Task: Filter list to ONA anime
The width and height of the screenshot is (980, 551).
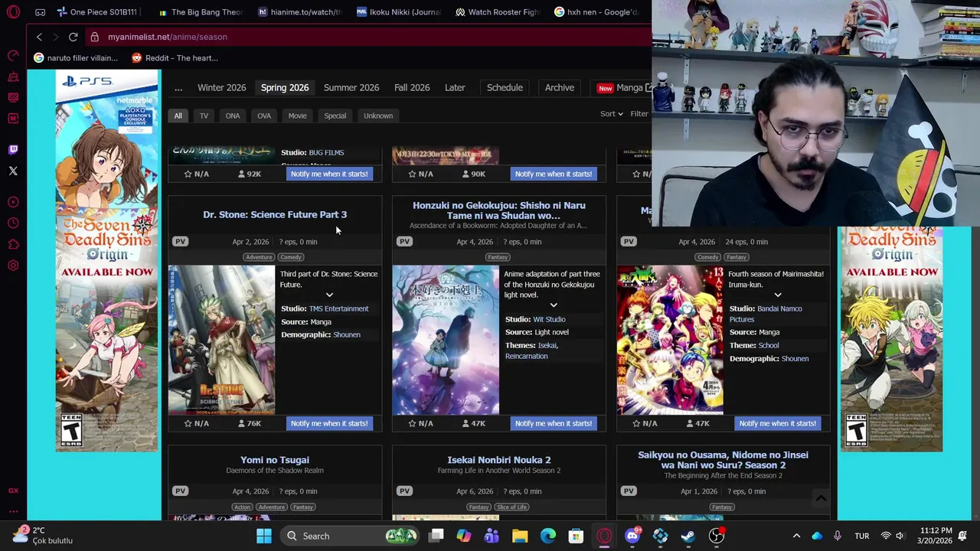Action: point(233,116)
